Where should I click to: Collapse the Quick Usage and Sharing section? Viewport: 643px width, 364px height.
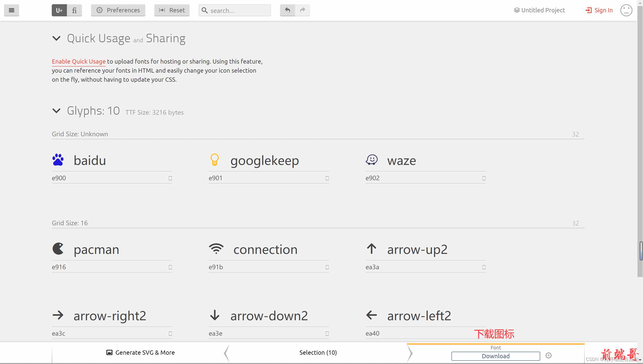(x=56, y=38)
